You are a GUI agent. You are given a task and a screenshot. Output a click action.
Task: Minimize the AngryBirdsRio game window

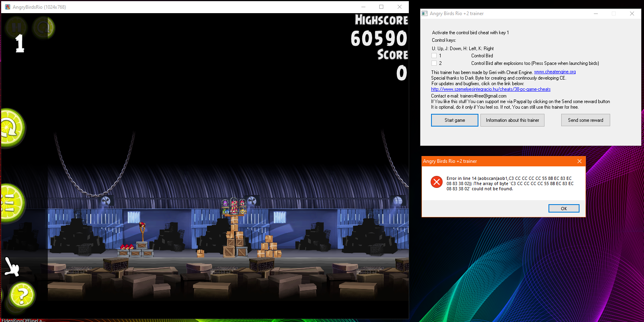tap(363, 7)
